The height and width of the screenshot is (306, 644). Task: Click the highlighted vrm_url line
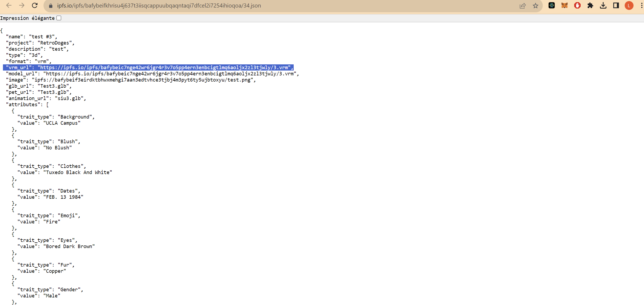coord(148,68)
